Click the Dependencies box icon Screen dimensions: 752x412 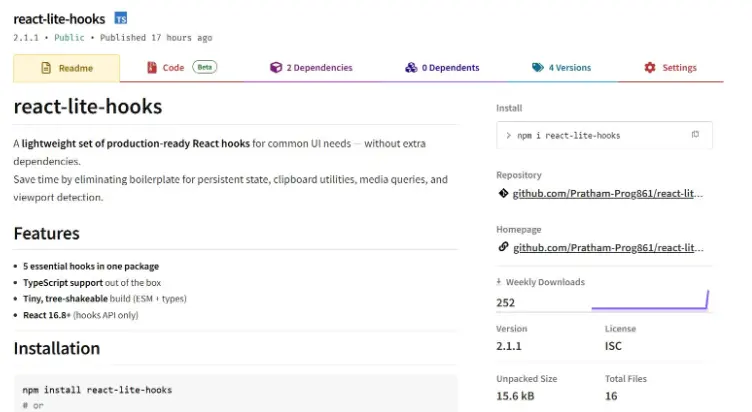tap(276, 68)
